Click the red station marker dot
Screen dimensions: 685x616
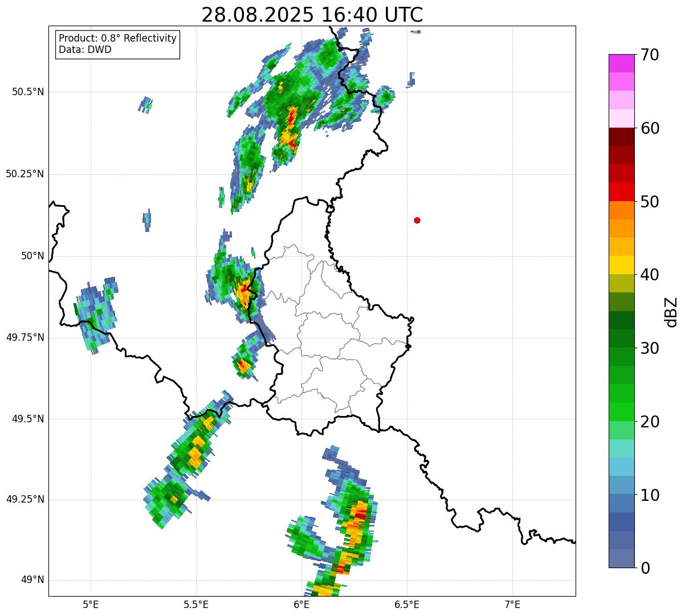417,220
